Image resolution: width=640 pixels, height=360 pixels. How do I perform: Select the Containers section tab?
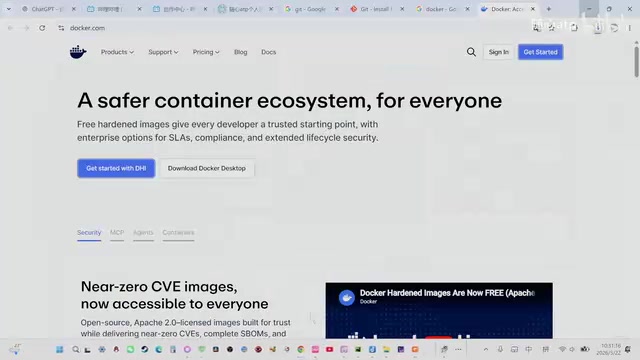coord(178,233)
